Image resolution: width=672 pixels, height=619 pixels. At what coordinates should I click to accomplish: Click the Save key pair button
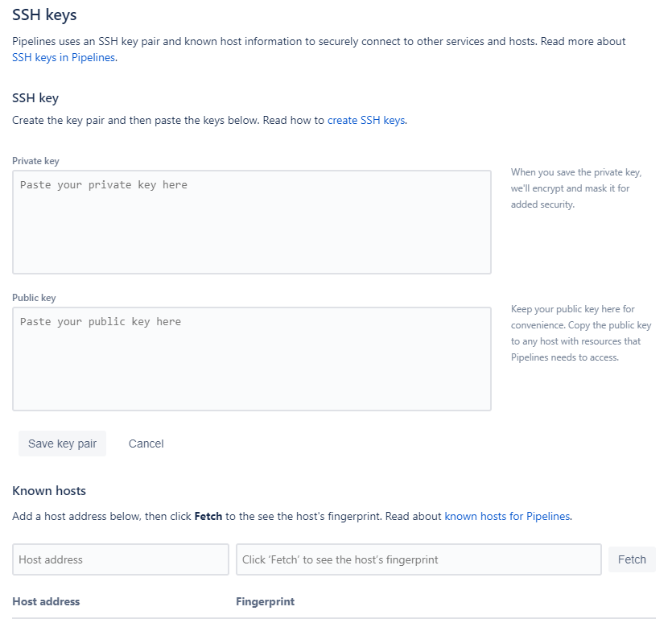(62, 444)
